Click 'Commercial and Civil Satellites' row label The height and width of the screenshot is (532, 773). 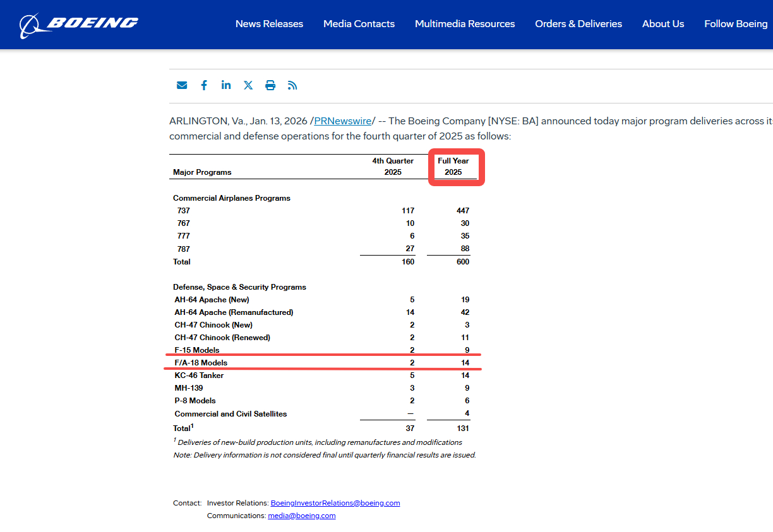[x=231, y=414]
